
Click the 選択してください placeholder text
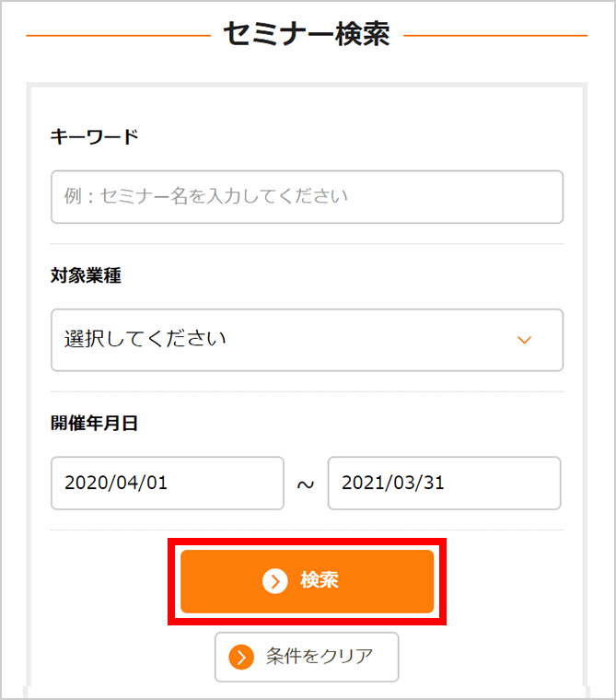tap(145, 339)
